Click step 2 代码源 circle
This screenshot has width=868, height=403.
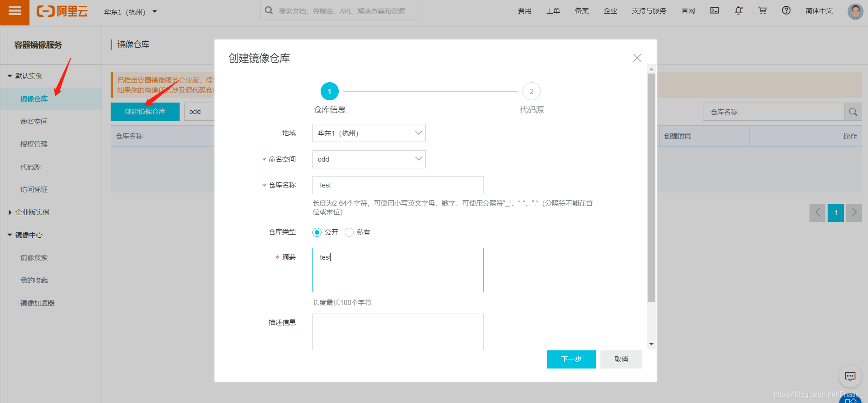[x=532, y=91]
